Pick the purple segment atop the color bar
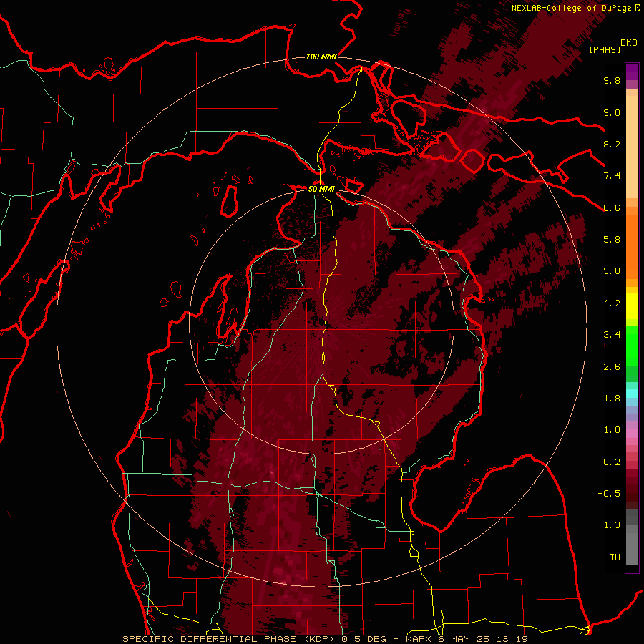Viewport: 644px width, 644px height. click(632, 72)
